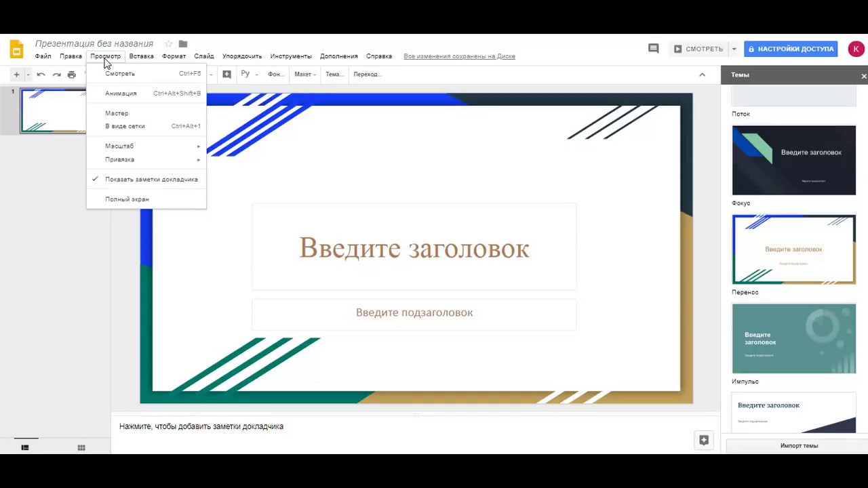Choose Полный экран menu entry
This screenshot has height=488, width=868.
[x=146, y=199]
